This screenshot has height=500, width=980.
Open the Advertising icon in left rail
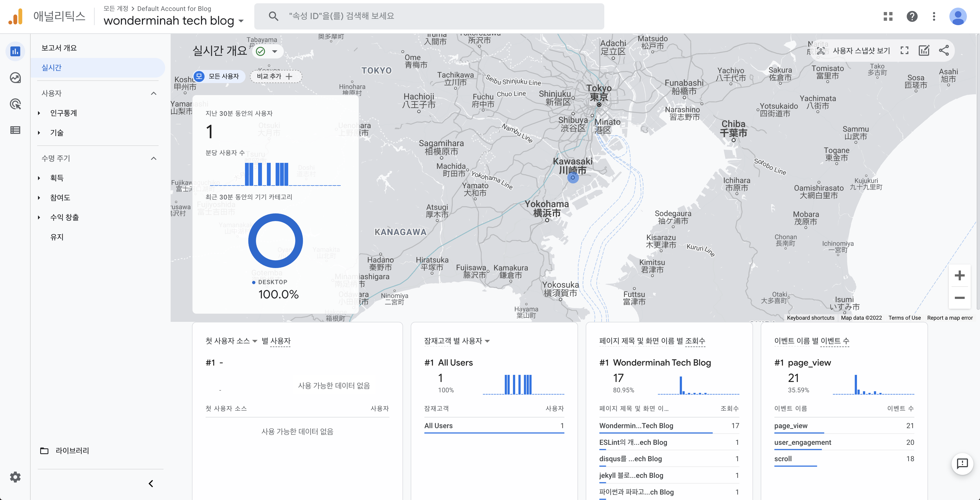click(x=15, y=104)
